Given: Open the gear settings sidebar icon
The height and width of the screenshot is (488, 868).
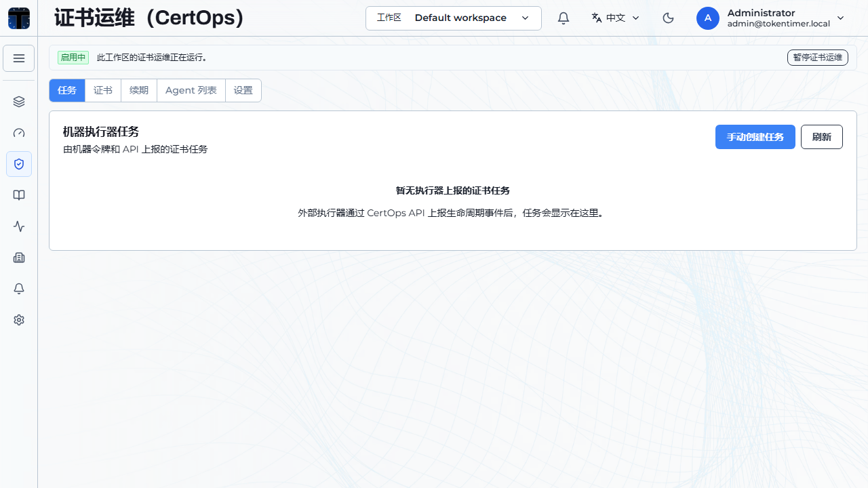Looking at the screenshot, I should point(19,320).
